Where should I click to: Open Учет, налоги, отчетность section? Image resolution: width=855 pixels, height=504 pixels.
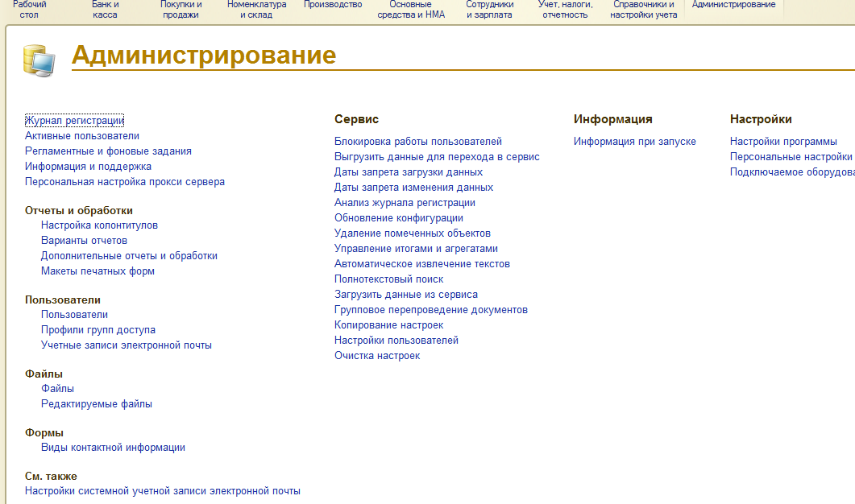coord(565,10)
